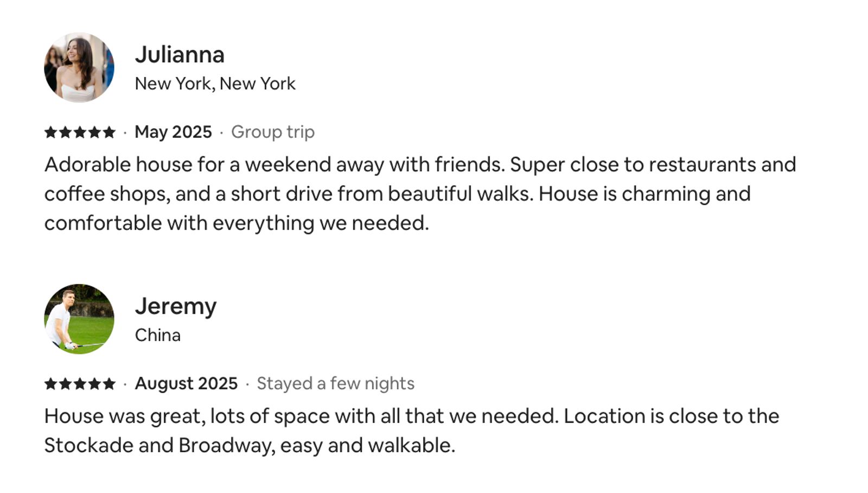Viewport: 868px width, 493px height.
Task: Open Julianna's profile photo
Action: coord(79,67)
